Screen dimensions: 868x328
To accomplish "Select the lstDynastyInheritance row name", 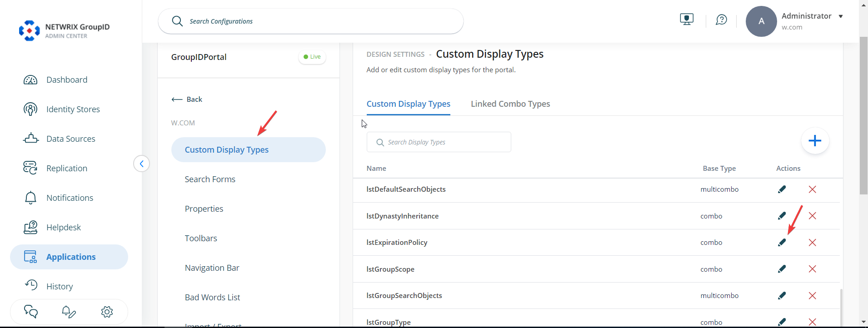I will pyautogui.click(x=403, y=216).
